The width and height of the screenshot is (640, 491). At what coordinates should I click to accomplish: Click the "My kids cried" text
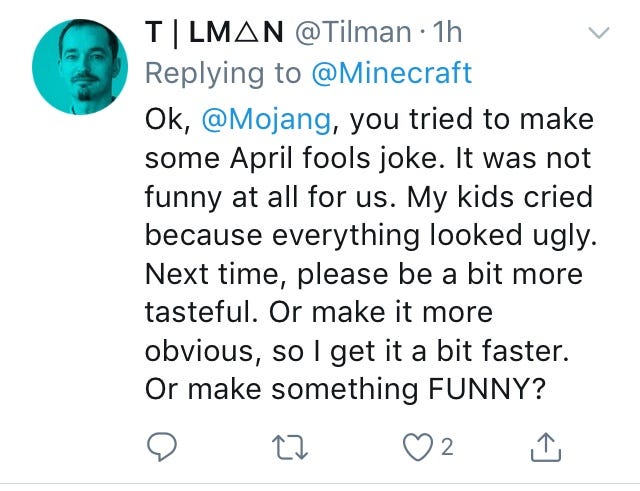500,197
